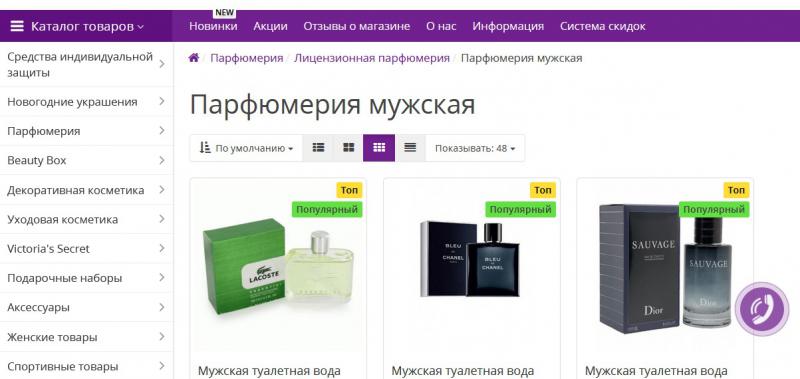Image resolution: width=800 pixels, height=379 pixels.
Task: Expand the Аксессуары chevron
Action: coord(162,307)
